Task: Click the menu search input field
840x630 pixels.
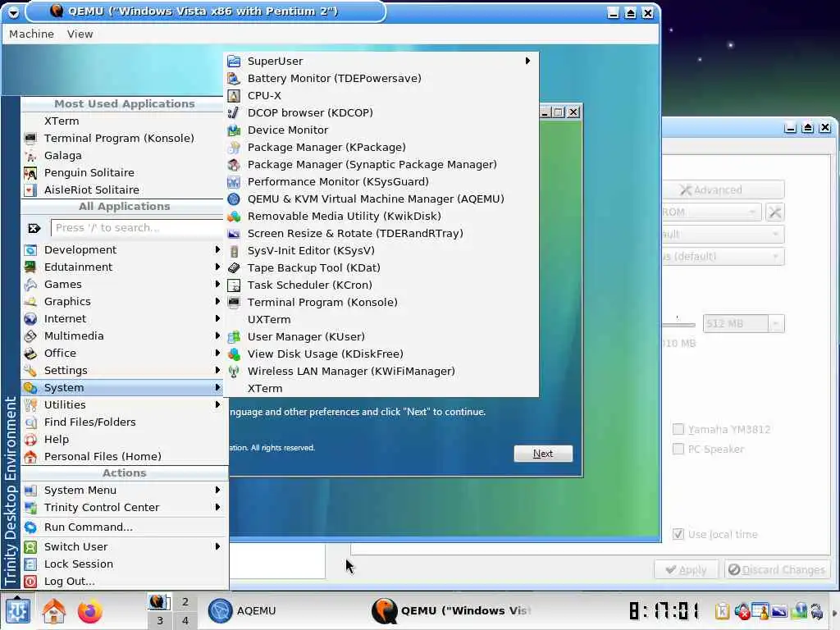Action: pos(137,228)
